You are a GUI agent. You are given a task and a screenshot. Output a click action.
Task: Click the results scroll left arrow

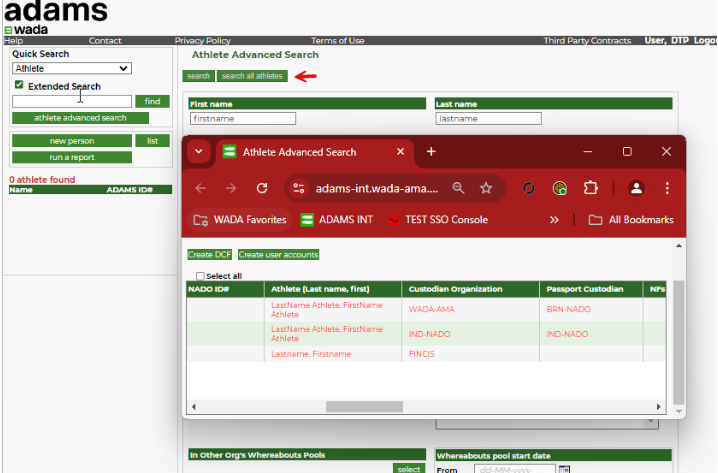(194, 407)
